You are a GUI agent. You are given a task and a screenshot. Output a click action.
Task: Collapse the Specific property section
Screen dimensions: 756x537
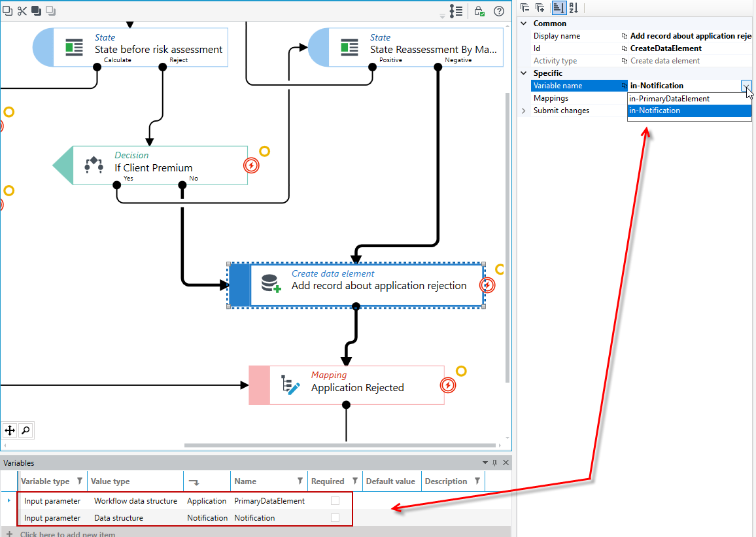(524, 73)
